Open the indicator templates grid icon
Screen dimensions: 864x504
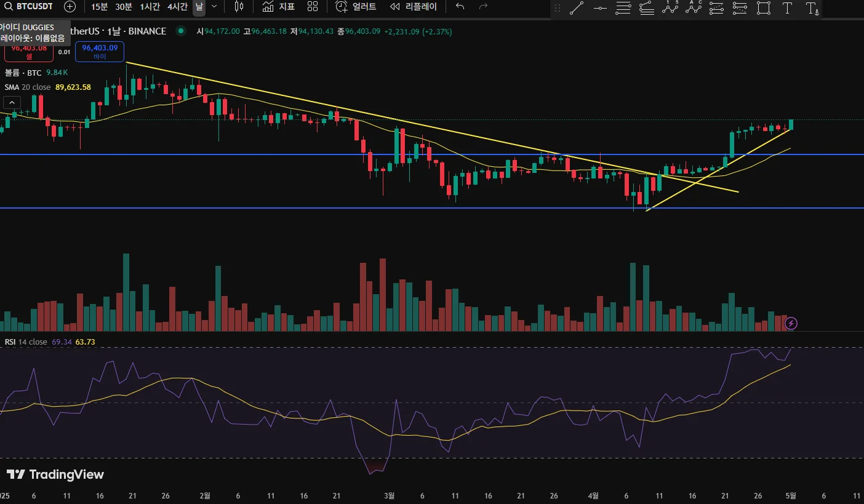pos(313,7)
